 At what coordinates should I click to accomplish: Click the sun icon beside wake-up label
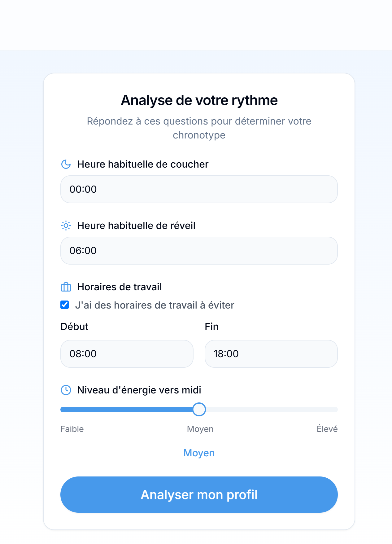coord(66,226)
